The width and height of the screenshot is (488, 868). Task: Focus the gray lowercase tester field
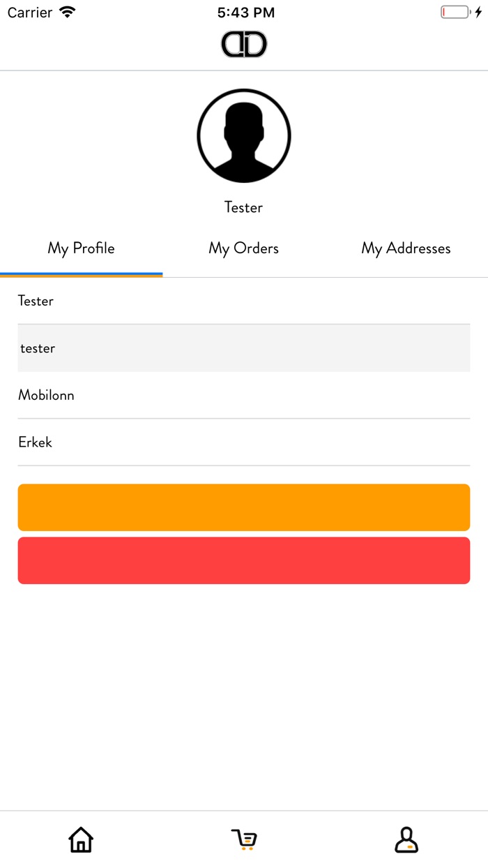click(x=244, y=348)
